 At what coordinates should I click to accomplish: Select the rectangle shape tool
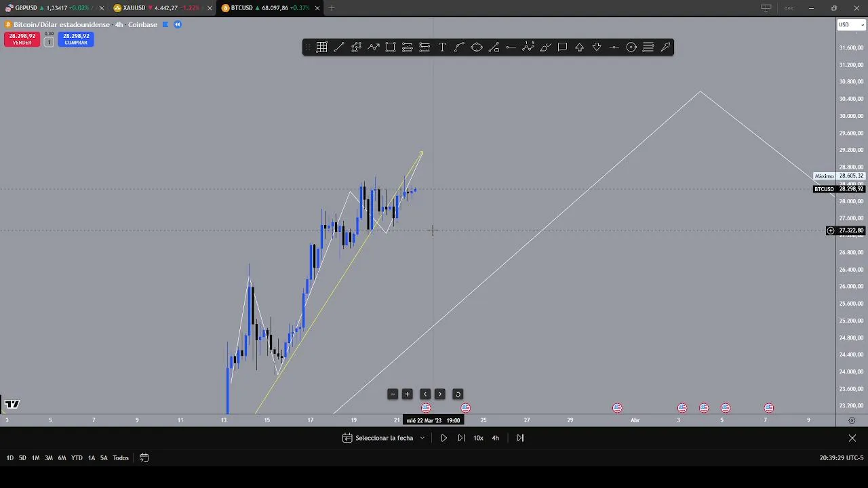tap(391, 47)
